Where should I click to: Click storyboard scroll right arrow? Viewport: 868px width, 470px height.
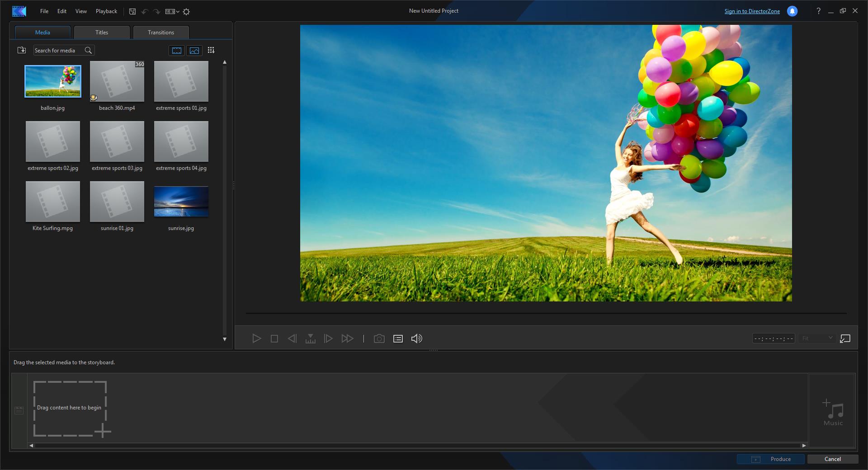pos(804,446)
